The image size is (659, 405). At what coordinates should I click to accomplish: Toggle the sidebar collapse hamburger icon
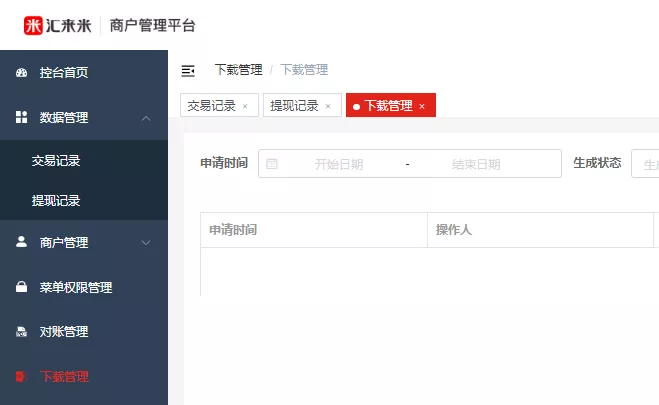(x=188, y=71)
